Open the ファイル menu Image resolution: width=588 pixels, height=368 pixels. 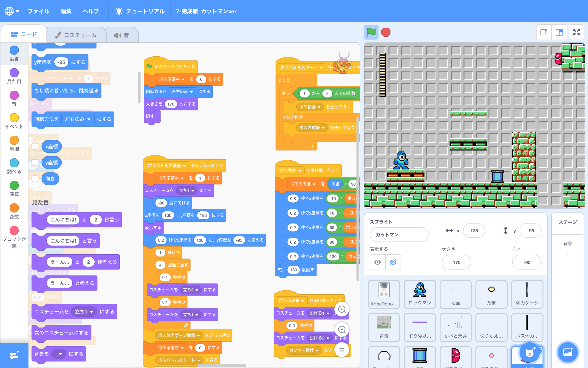pos(38,11)
